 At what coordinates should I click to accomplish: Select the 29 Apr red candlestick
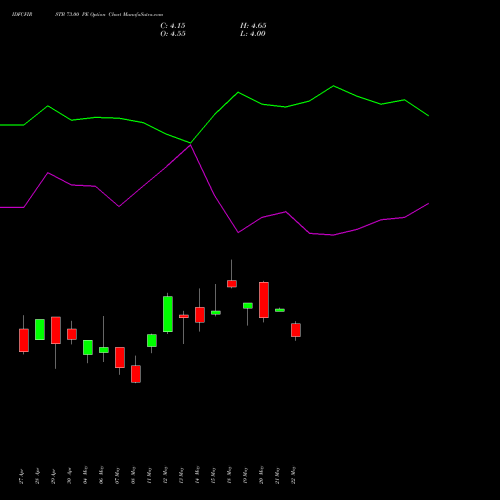click(56, 330)
